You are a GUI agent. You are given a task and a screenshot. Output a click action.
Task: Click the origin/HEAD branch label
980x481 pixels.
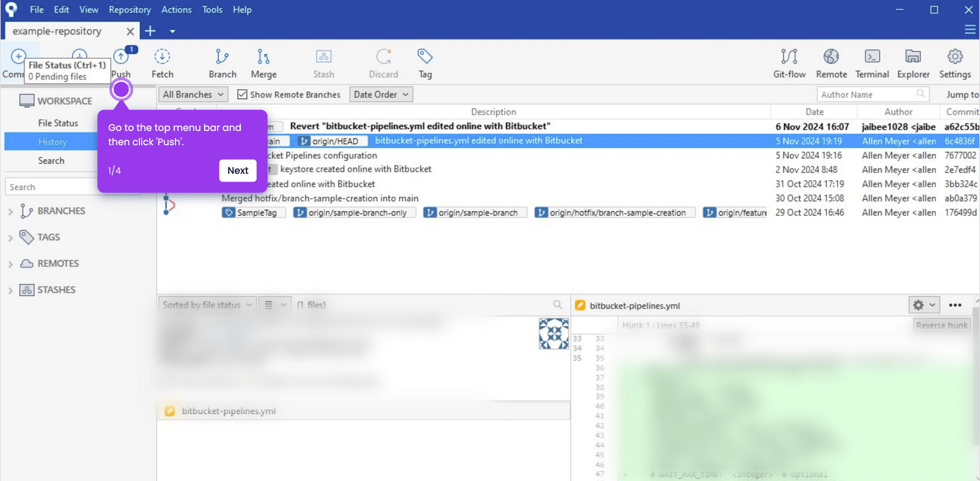point(332,141)
